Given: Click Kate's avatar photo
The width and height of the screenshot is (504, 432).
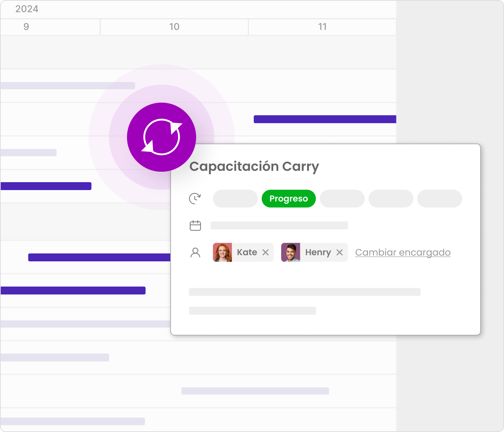Looking at the screenshot, I should [x=222, y=252].
